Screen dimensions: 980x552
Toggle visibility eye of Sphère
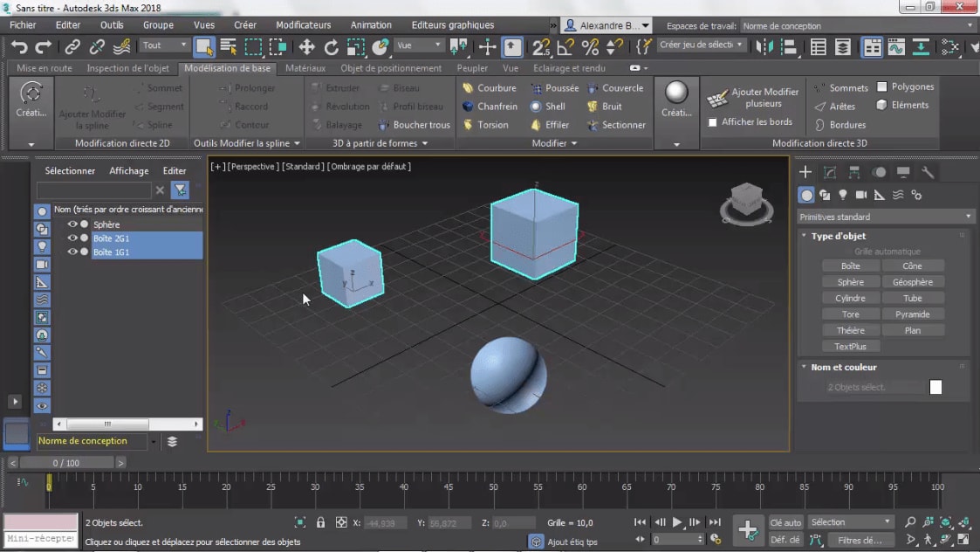click(72, 224)
